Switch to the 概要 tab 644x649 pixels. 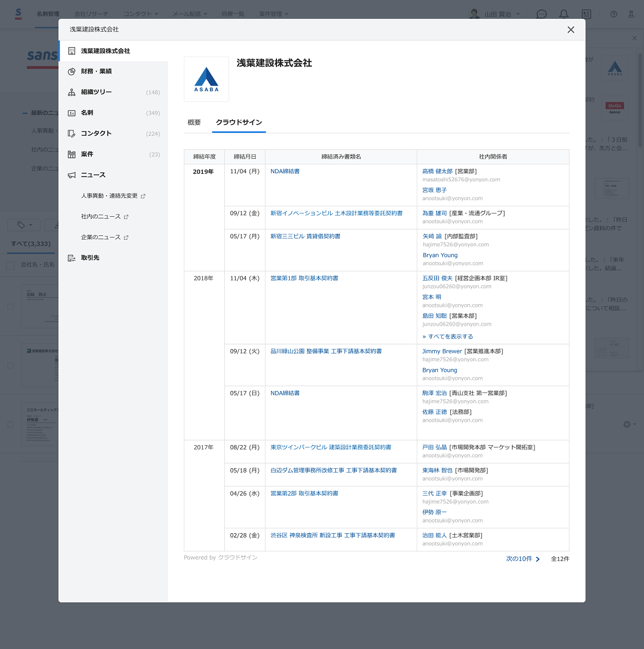[194, 123]
